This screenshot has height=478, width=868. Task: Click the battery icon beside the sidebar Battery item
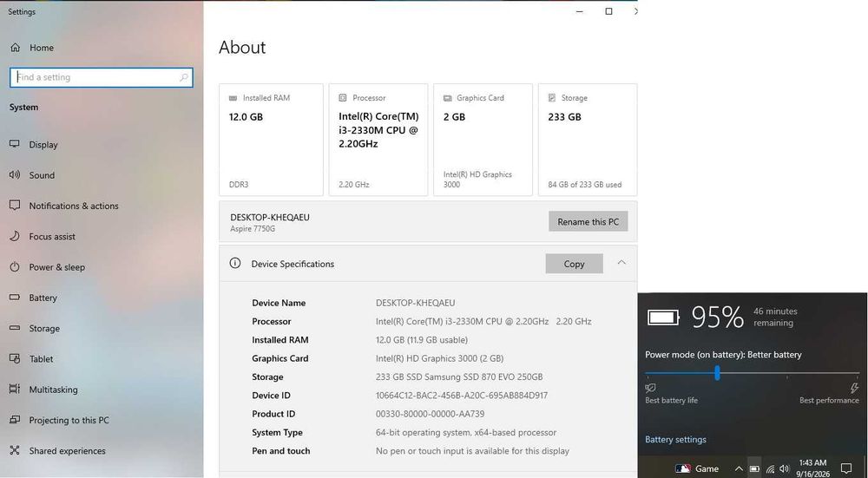[15, 297]
